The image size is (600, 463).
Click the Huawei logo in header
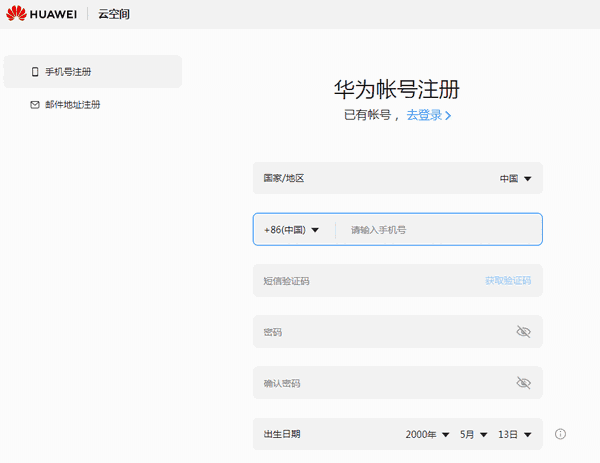[x=41, y=14]
